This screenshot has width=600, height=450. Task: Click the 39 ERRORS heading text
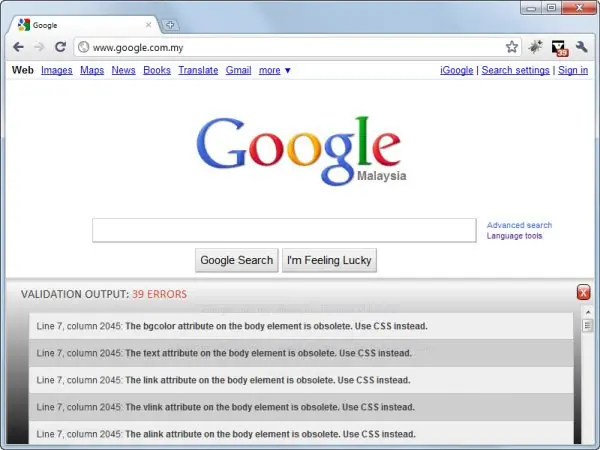(160, 294)
